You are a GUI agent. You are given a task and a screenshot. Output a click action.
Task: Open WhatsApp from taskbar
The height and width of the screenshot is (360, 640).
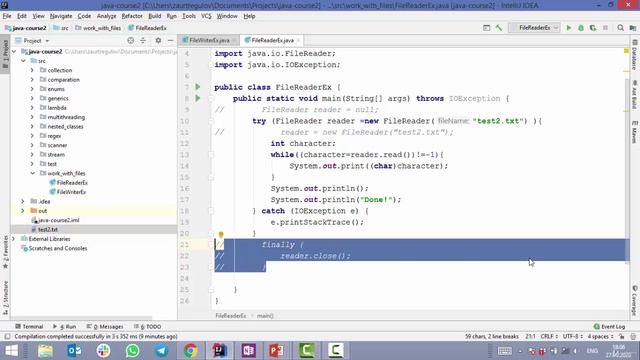(x=132, y=351)
